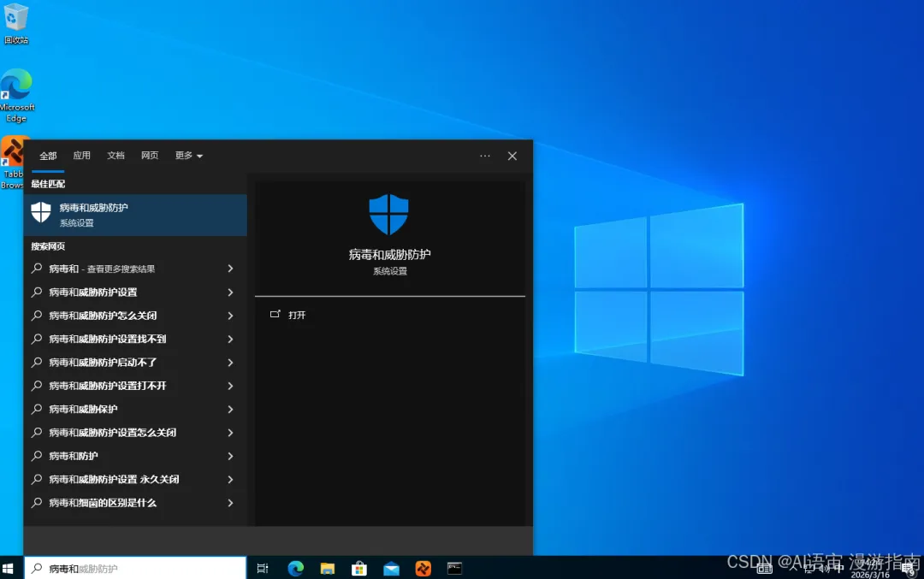
Task: Click the network icon in the system tray
Action: point(809,569)
